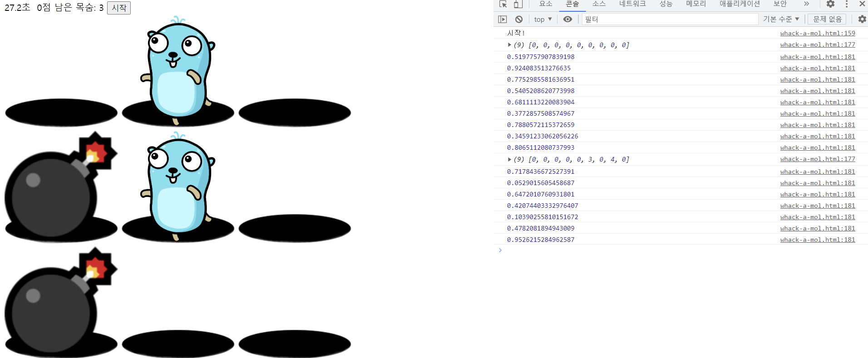This screenshot has width=868, height=358.
Task: Select the value 0.4782081894943009
Action: point(541,228)
